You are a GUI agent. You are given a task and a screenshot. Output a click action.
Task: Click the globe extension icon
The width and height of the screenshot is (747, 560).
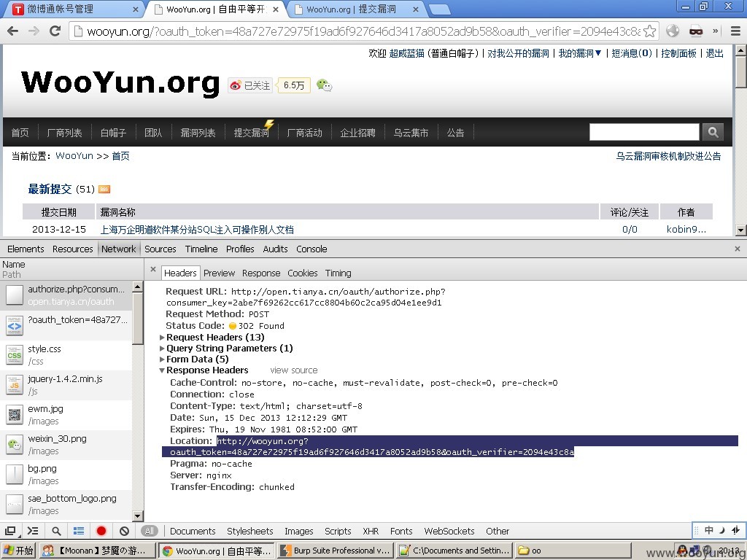(672, 31)
